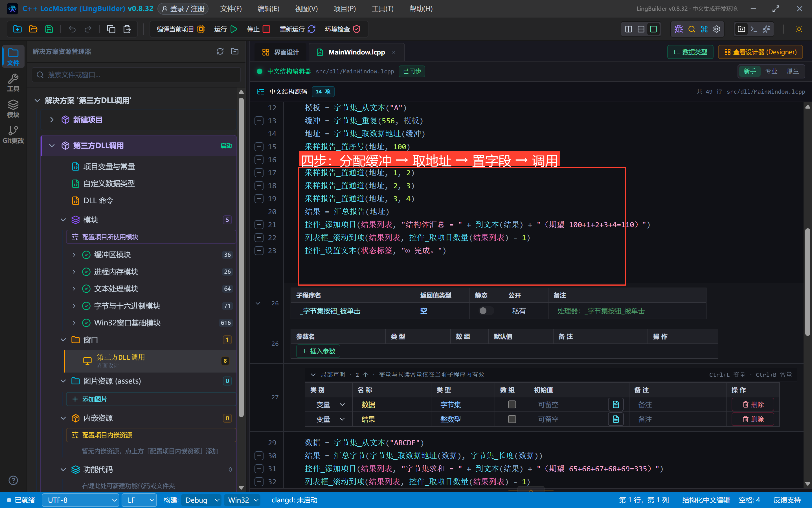The height and width of the screenshot is (508, 812).
Task: Click the redo arrow icon
Action: 88,29
